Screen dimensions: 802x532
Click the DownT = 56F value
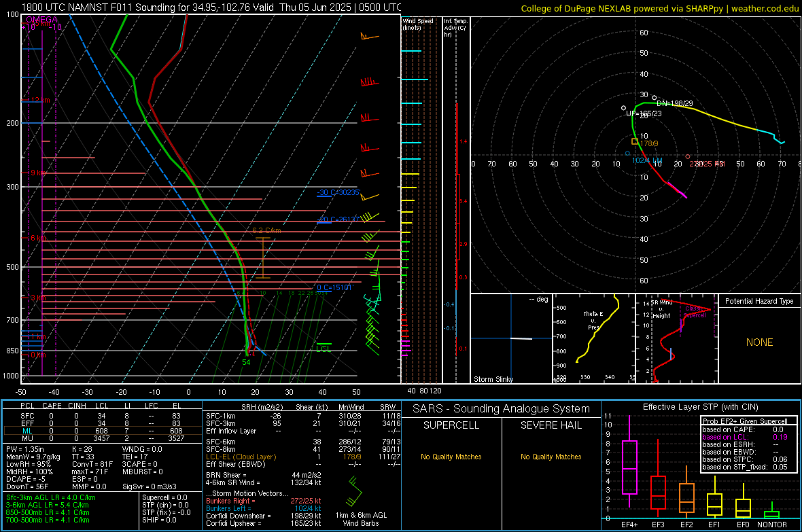tap(27, 487)
